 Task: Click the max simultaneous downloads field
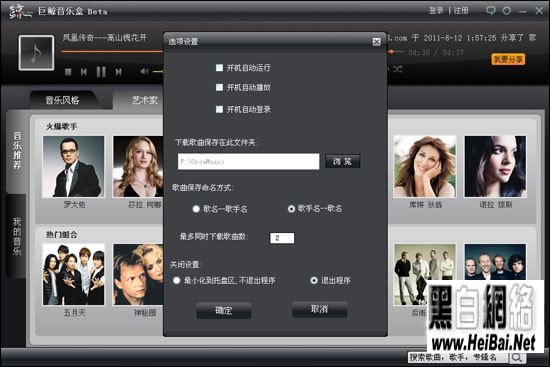(x=282, y=238)
